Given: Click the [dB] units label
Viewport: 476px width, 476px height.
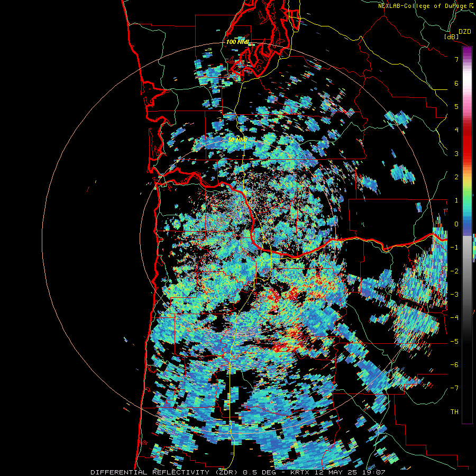Looking at the screenshot, I should (452, 36).
